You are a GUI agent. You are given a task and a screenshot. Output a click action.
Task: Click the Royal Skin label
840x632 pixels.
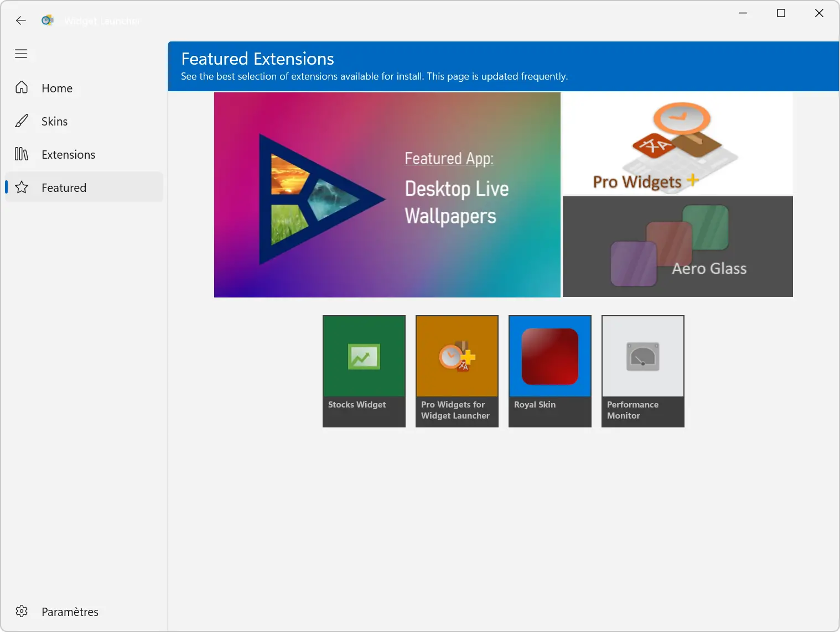[x=535, y=405]
